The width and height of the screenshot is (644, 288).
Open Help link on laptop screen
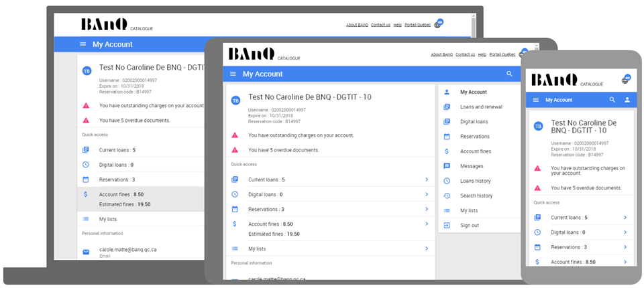pyautogui.click(x=397, y=25)
